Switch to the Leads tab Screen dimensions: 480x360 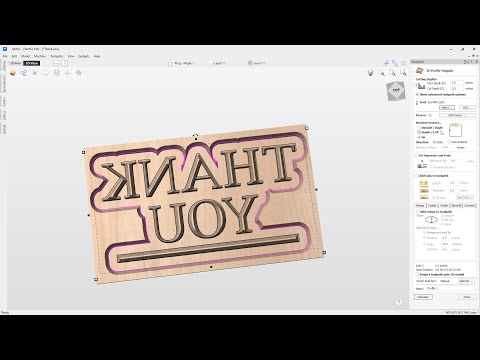coord(432,205)
